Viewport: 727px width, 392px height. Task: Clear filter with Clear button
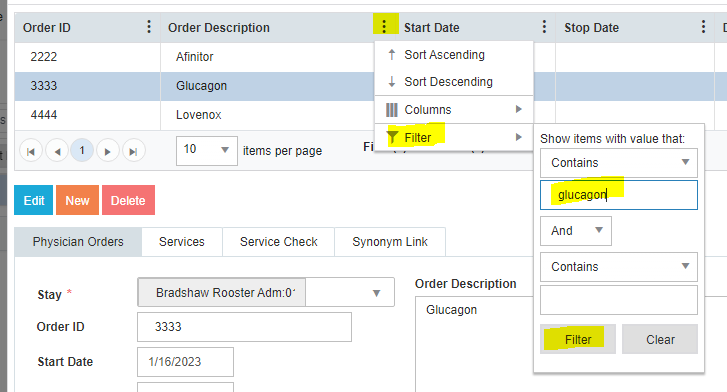pos(660,340)
